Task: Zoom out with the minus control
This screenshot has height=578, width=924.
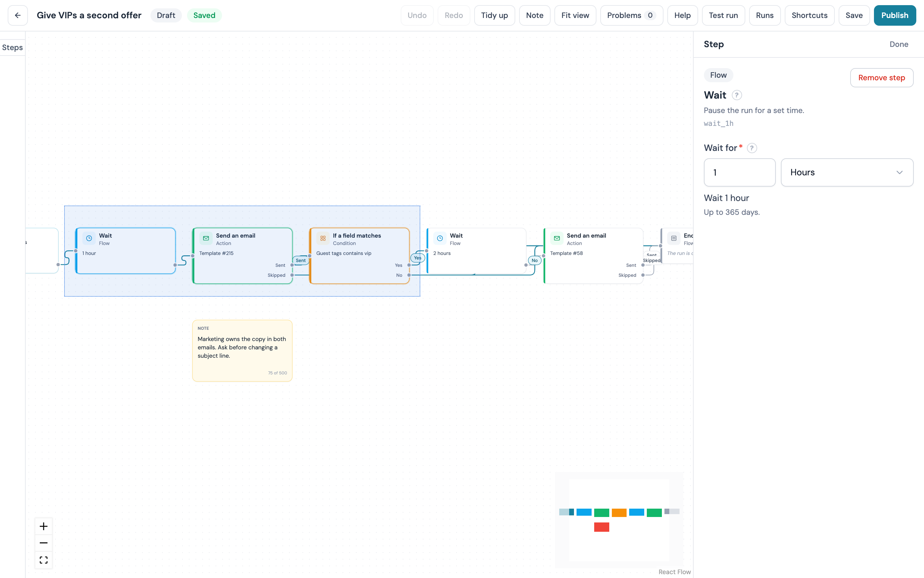Action: [x=44, y=543]
